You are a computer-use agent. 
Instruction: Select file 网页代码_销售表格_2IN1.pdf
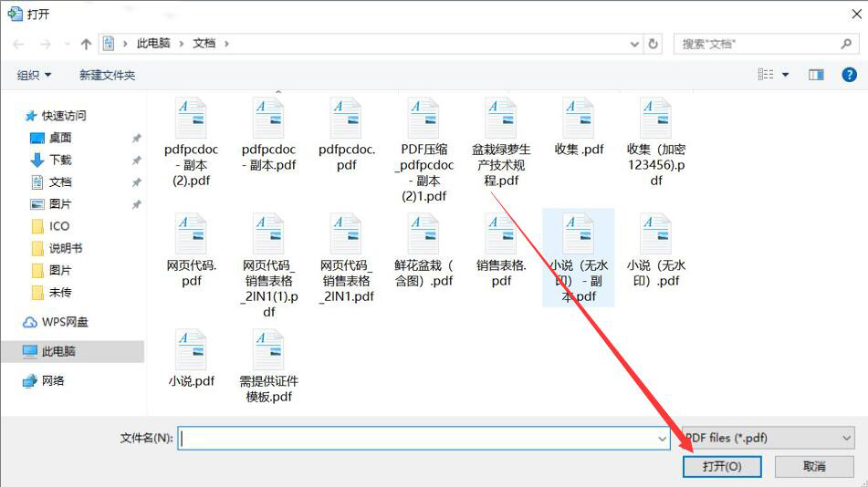pyautogui.click(x=346, y=258)
